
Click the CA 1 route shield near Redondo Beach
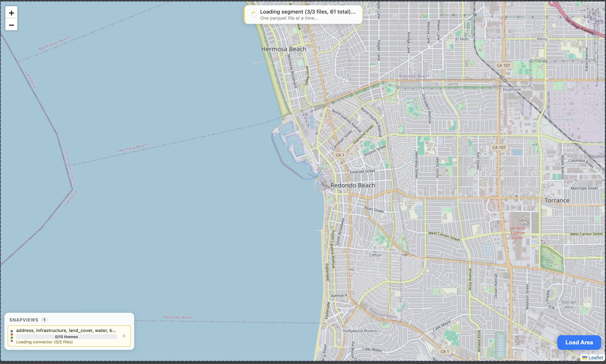pyautogui.click(x=340, y=155)
